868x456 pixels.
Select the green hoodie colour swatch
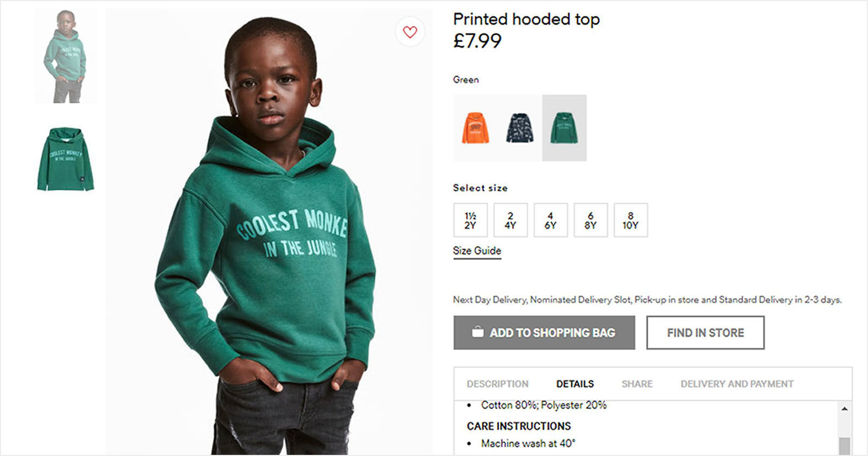pos(564,128)
